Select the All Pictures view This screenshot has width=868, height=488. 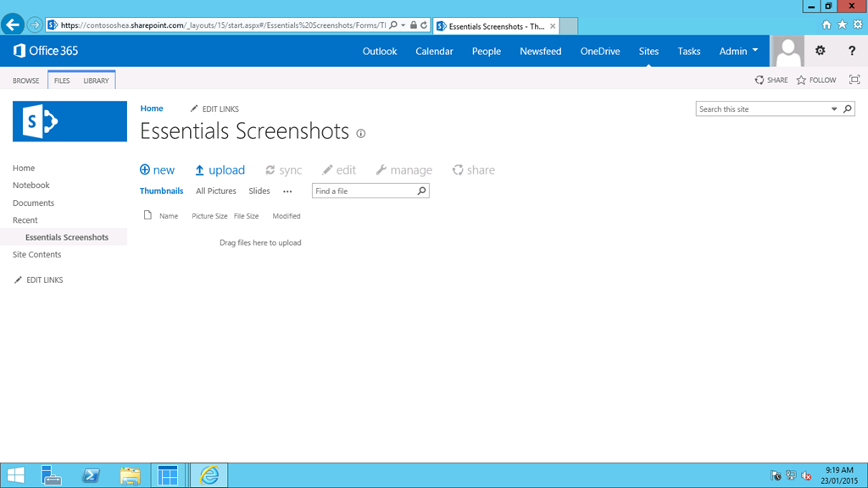tap(216, 191)
